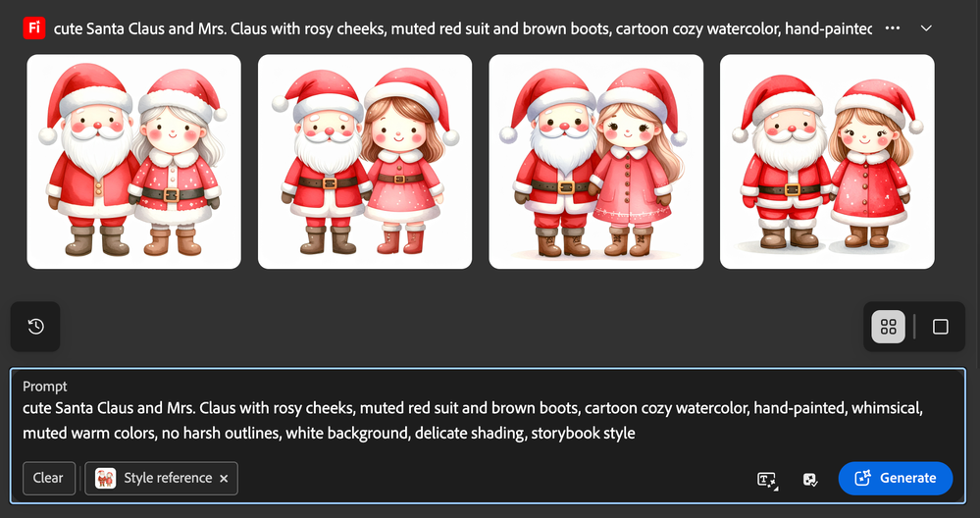Switch to single image view

point(940,327)
